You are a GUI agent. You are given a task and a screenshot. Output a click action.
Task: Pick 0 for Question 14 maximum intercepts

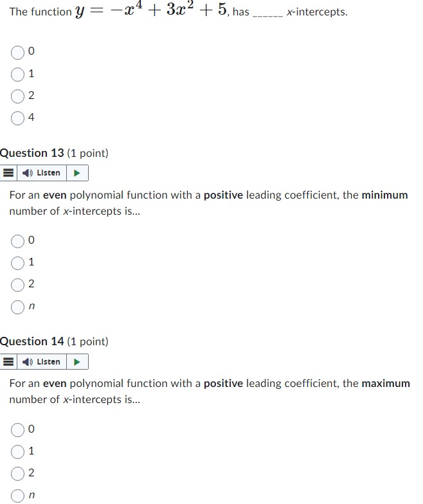click(18, 429)
